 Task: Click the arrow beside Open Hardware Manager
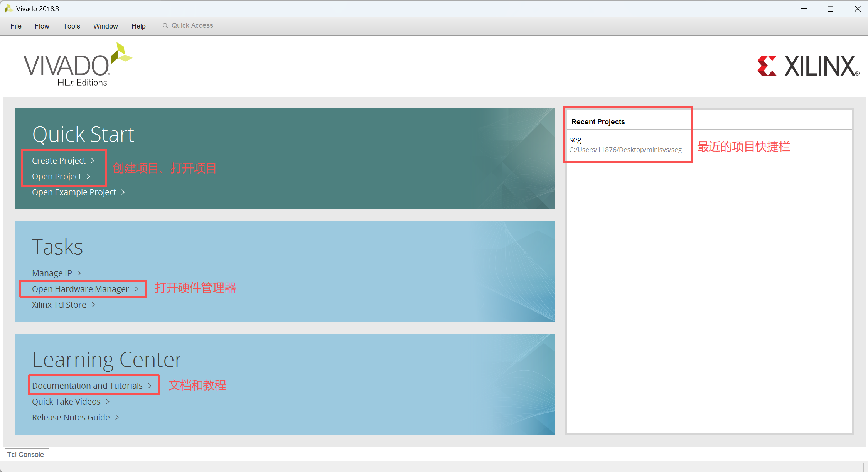[136, 289]
